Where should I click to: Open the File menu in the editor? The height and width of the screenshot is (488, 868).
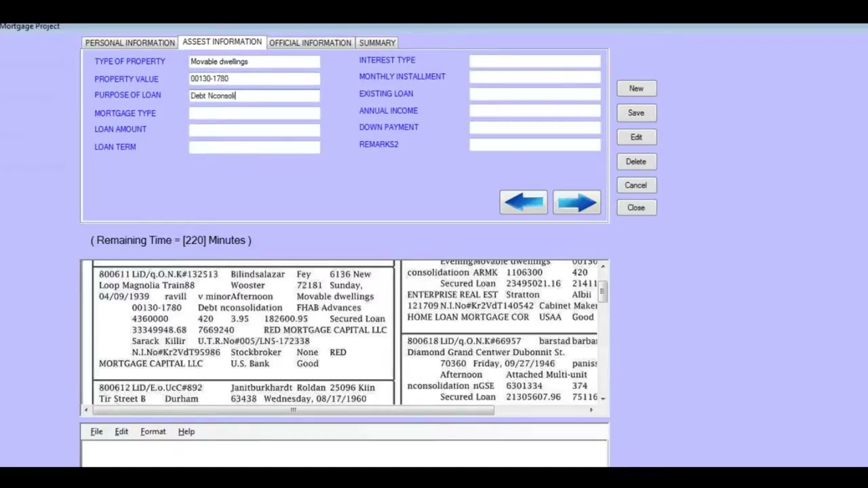pyautogui.click(x=96, y=432)
